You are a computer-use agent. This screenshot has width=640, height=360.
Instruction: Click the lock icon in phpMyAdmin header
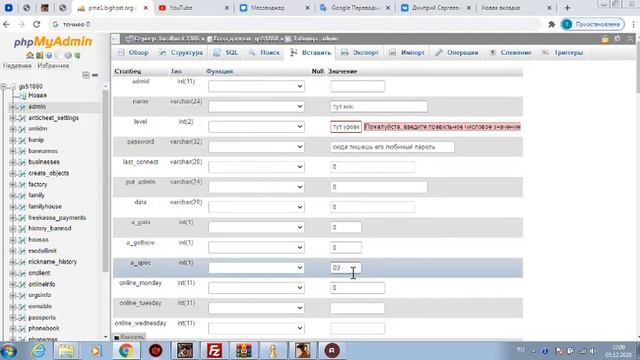coord(605,39)
